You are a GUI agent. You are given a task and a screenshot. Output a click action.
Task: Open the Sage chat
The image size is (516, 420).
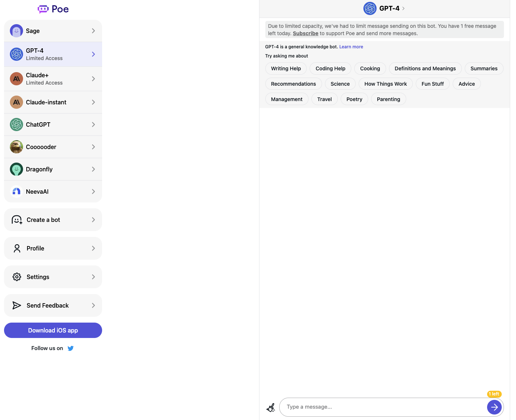coord(53,31)
